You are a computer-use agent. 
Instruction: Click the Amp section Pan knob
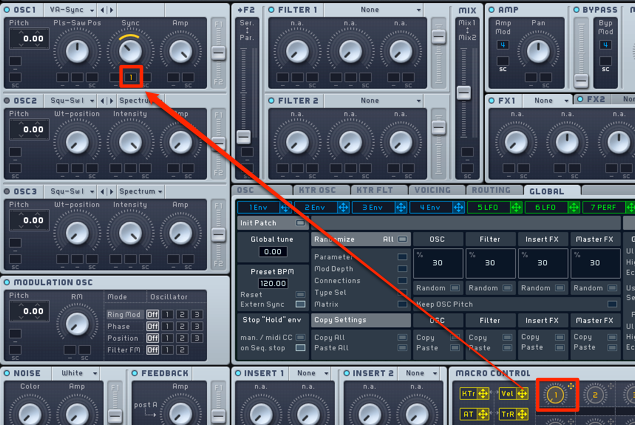[538, 51]
